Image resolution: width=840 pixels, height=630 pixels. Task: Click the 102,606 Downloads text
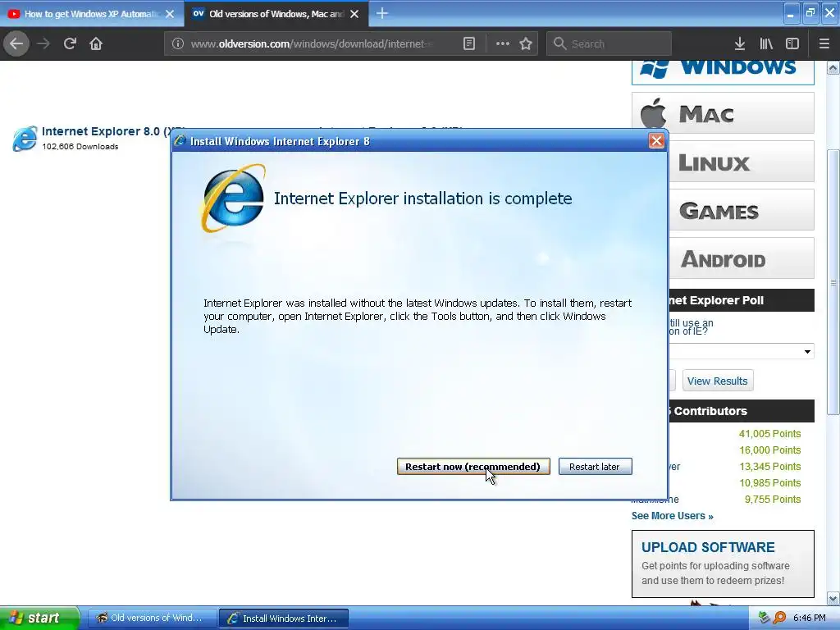point(80,146)
